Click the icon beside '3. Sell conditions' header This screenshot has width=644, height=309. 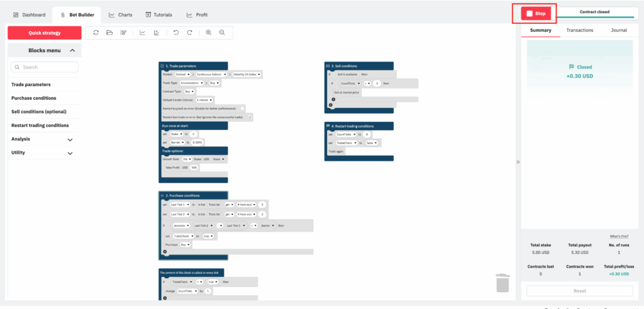click(328, 66)
